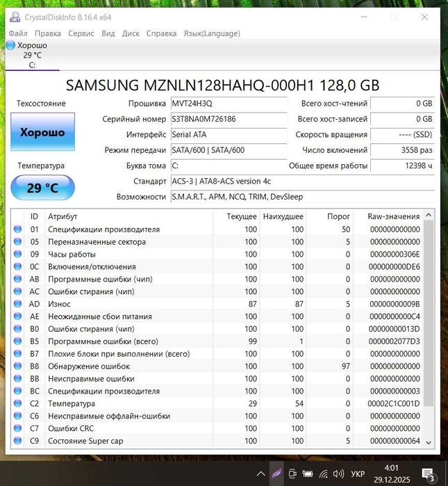Click status icon of Температура row
The width and height of the screenshot is (448, 486).
point(17,403)
